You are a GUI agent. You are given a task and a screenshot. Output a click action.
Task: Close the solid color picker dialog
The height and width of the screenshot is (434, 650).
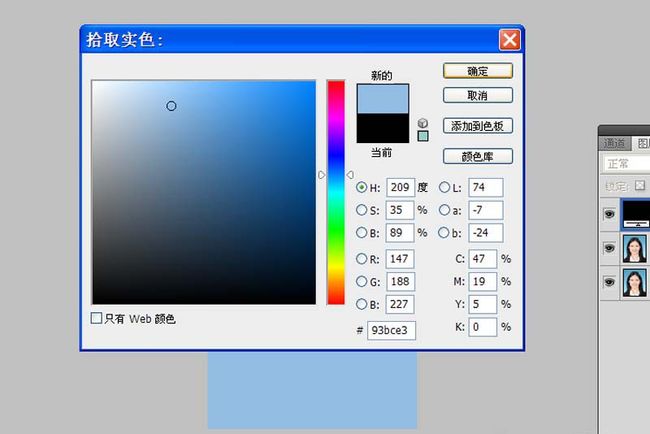[x=509, y=39]
